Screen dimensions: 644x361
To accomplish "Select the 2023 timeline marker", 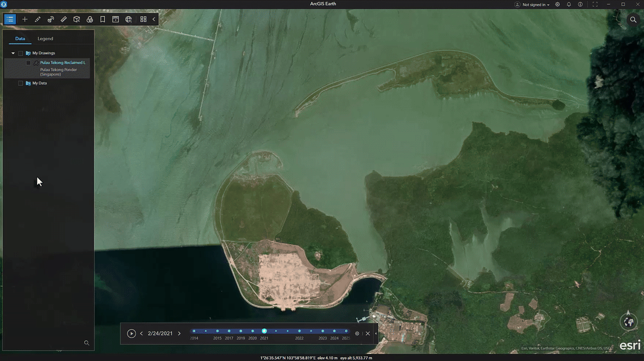I will [323, 331].
